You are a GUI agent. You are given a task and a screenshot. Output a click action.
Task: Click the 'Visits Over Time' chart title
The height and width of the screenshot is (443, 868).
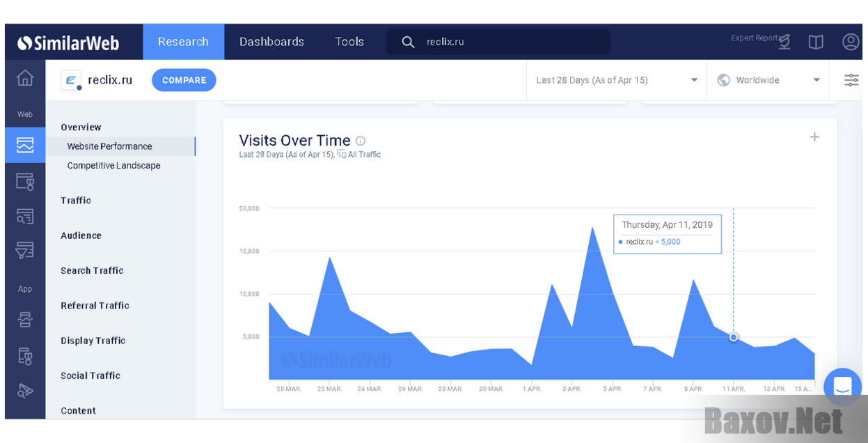tap(294, 141)
